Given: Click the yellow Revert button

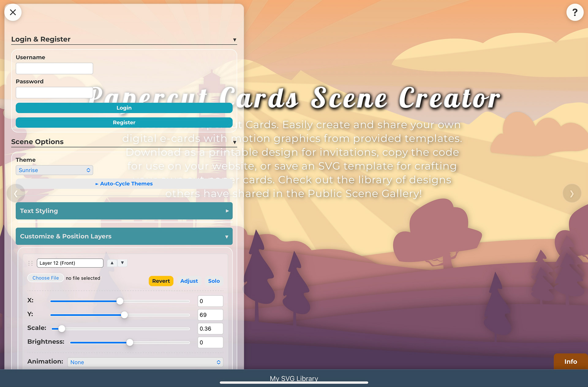Looking at the screenshot, I should pyautogui.click(x=161, y=281).
